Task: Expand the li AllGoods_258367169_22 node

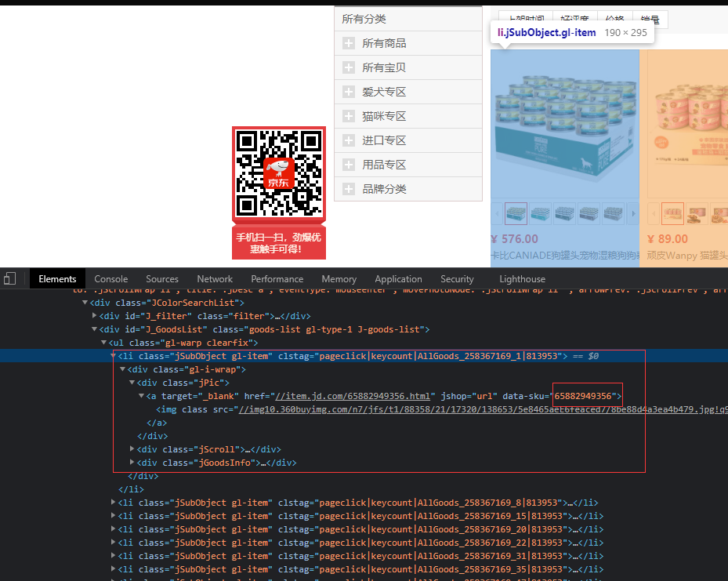Action: click(x=114, y=542)
